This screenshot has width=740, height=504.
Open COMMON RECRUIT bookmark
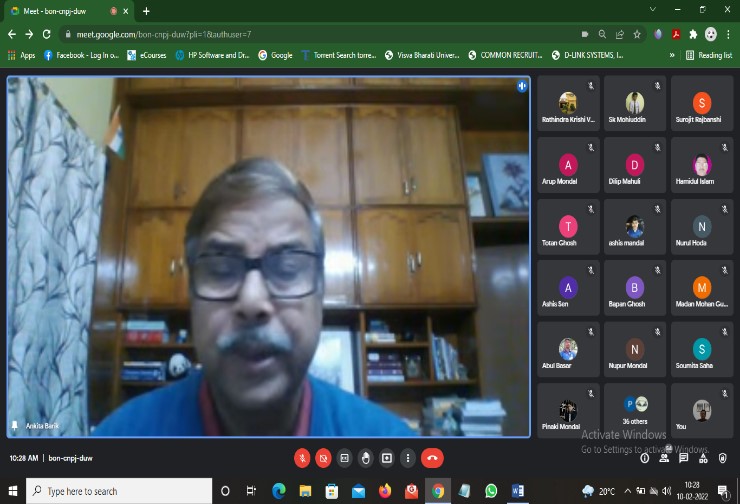pos(505,55)
